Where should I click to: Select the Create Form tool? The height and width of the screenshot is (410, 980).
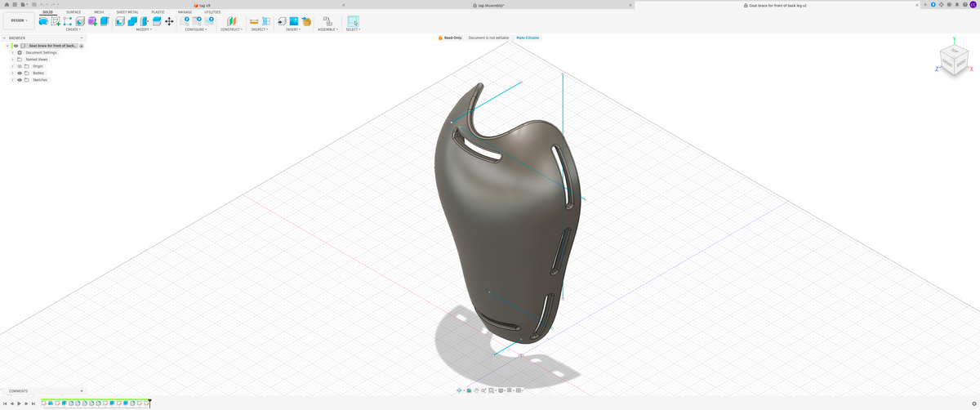[92, 21]
